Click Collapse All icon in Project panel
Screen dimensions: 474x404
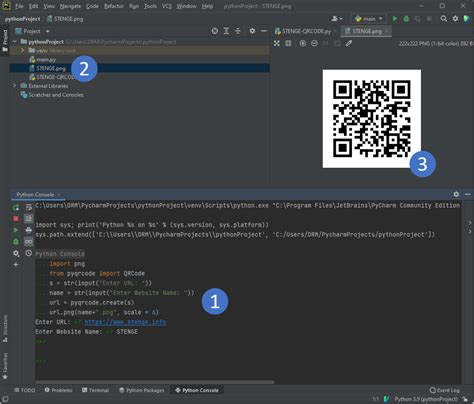[238, 31]
